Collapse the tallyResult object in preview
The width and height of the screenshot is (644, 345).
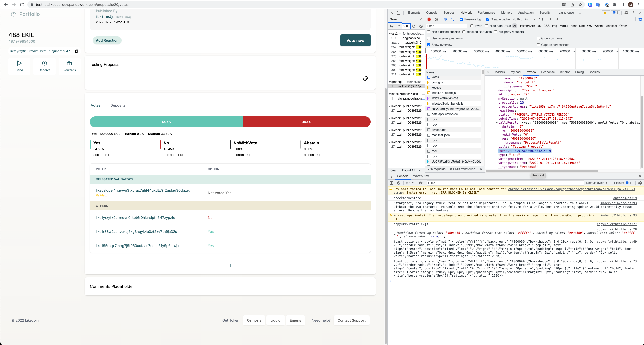pos(497,123)
